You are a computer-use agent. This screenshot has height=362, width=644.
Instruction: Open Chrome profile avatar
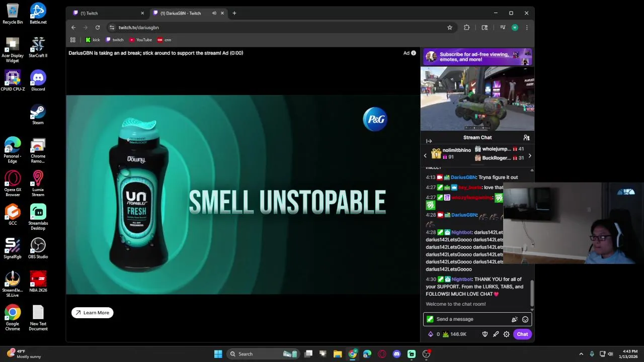(x=515, y=28)
